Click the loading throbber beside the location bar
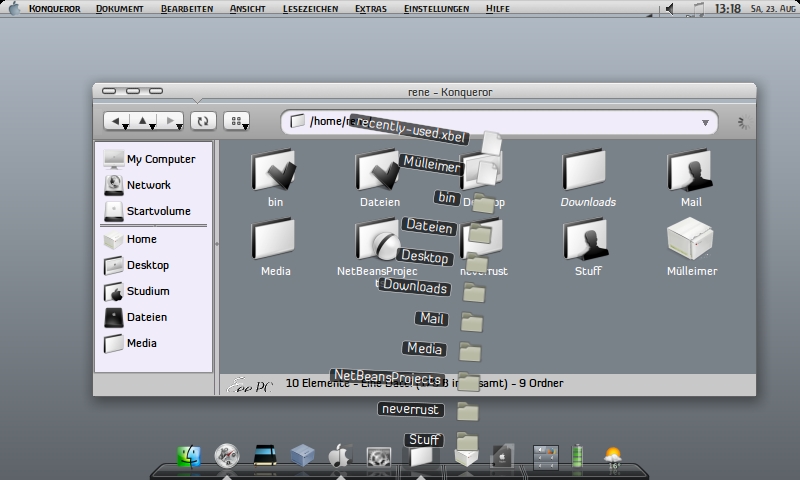This screenshot has height=480, width=800. click(x=744, y=122)
